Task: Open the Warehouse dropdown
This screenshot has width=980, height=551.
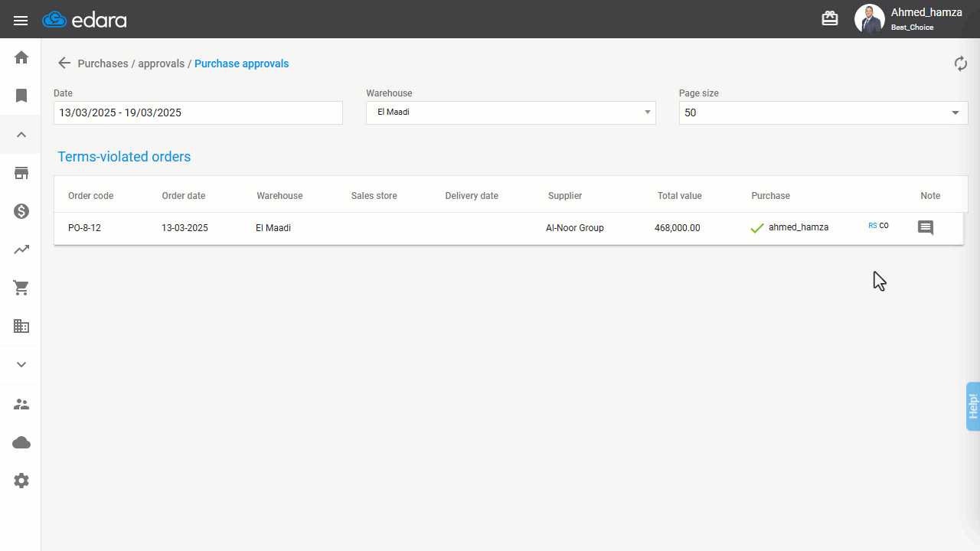Action: [x=511, y=112]
